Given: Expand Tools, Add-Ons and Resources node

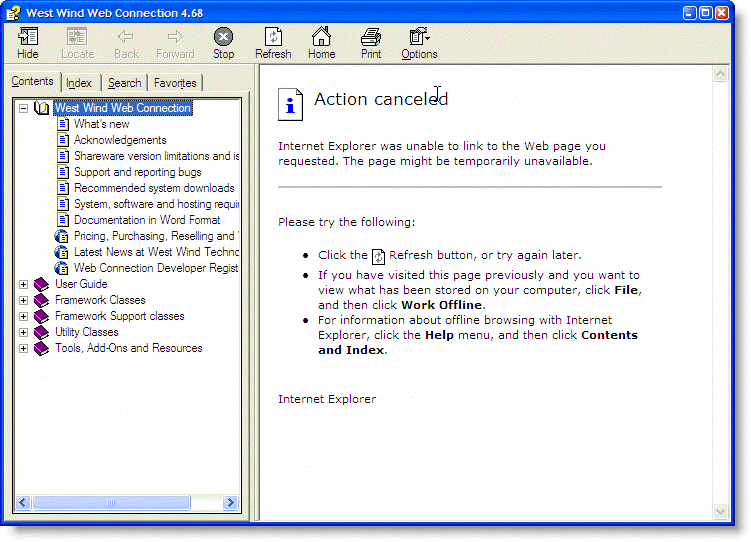Looking at the screenshot, I should (x=24, y=348).
